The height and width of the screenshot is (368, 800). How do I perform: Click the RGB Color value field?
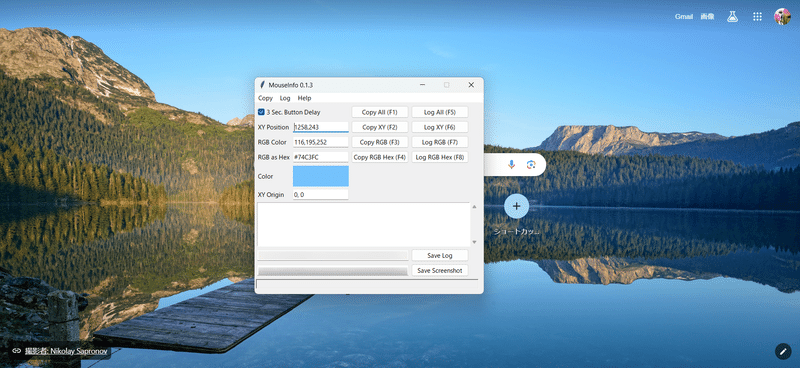[321, 142]
